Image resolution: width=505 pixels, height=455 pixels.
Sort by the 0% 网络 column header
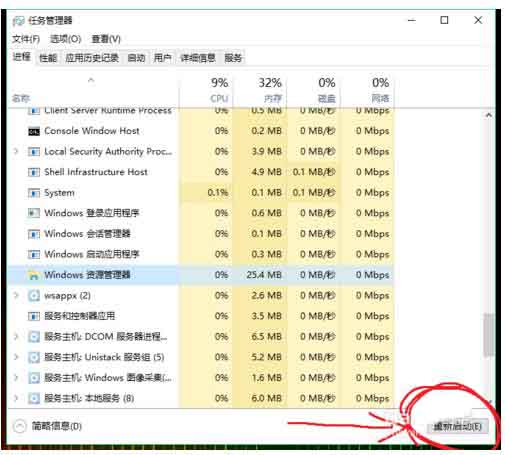coord(367,90)
